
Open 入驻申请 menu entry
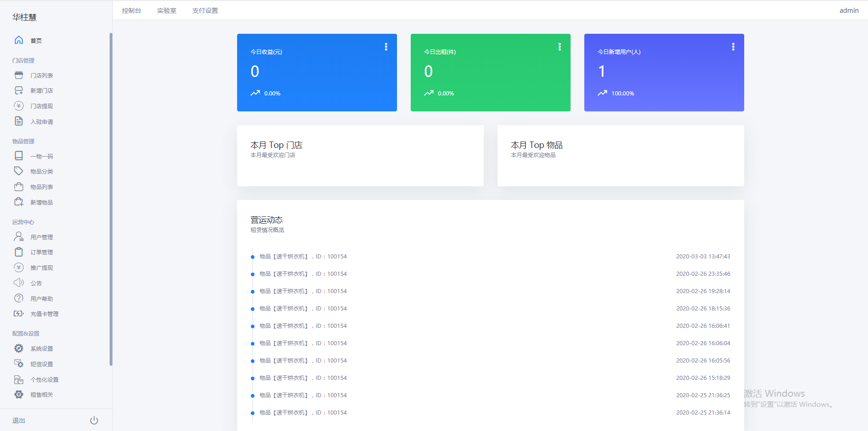pos(42,122)
